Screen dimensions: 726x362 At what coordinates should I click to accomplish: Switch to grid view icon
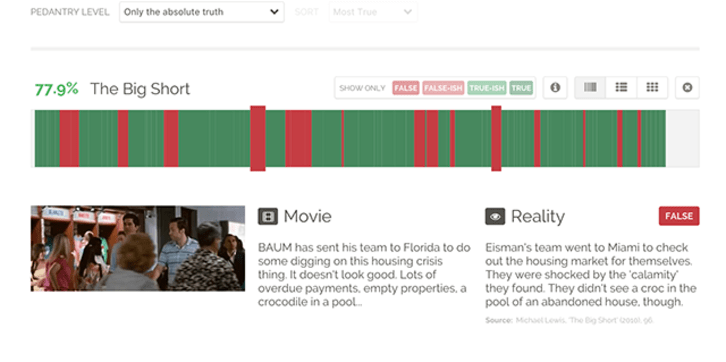(x=652, y=87)
